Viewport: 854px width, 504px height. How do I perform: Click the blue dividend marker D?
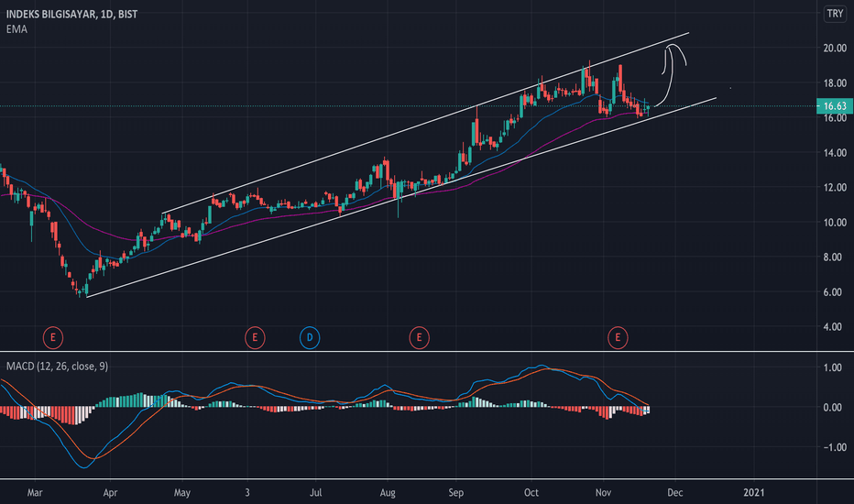tap(310, 338)
